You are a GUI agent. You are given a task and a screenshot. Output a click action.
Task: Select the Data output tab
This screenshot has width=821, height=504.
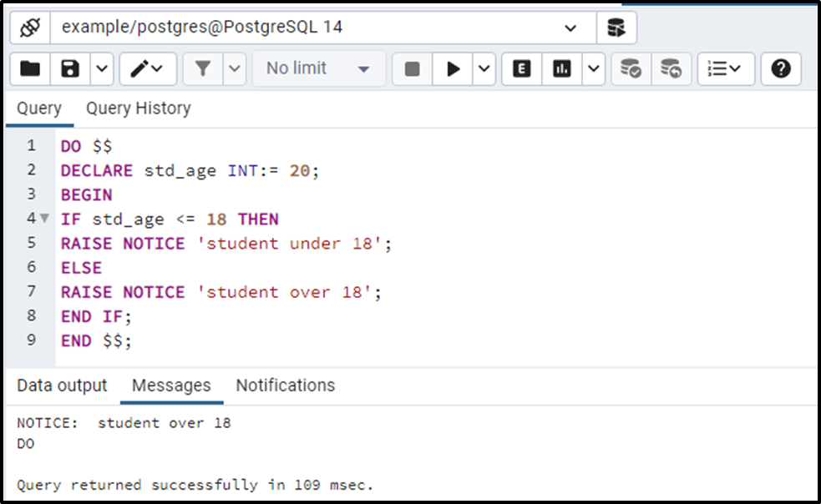(62, 386)
